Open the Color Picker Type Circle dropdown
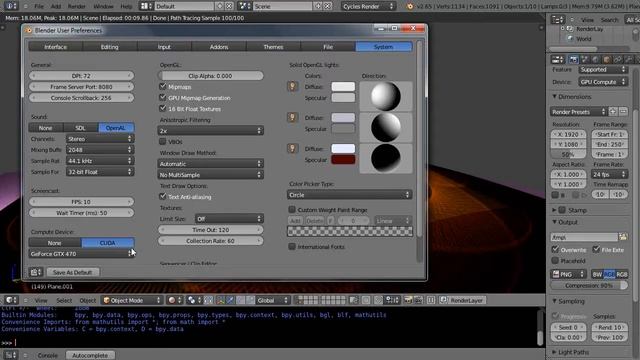 pyautogui.click(x=349, y=195)
